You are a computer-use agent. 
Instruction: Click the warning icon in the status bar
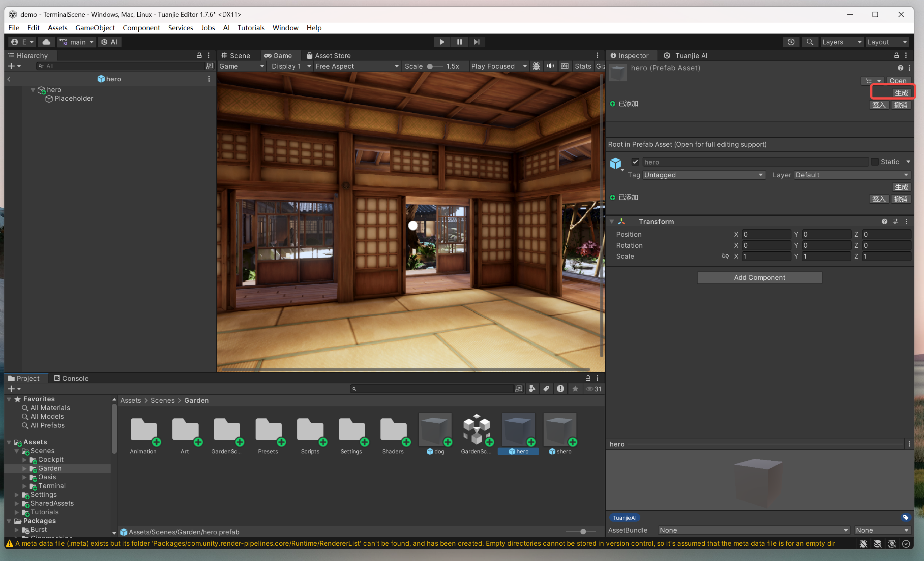coord(10,543)
